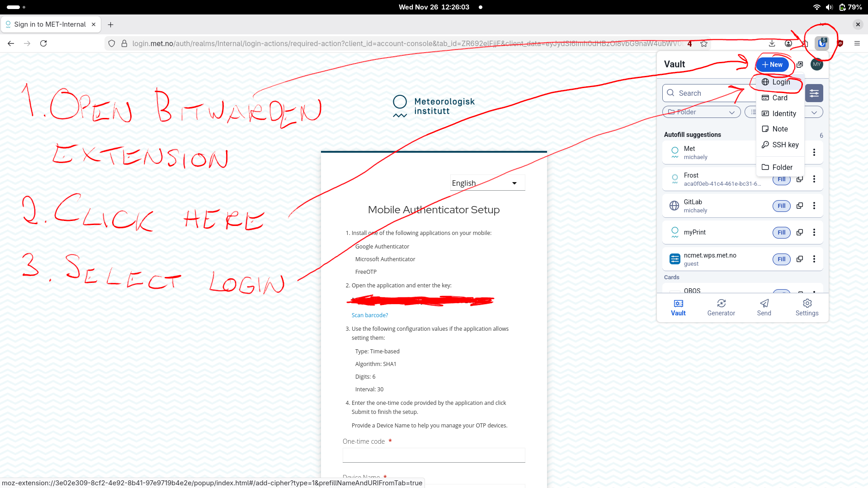Image resolution: width=868 pixels, height=488 pixels.
Task: Bookmark this page with the star icon
Action: [704, 43]
